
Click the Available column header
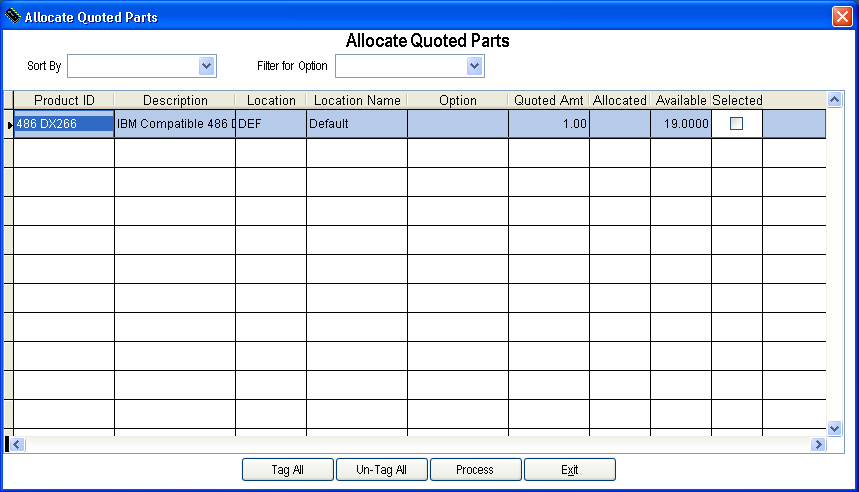(x=680, y=100)
